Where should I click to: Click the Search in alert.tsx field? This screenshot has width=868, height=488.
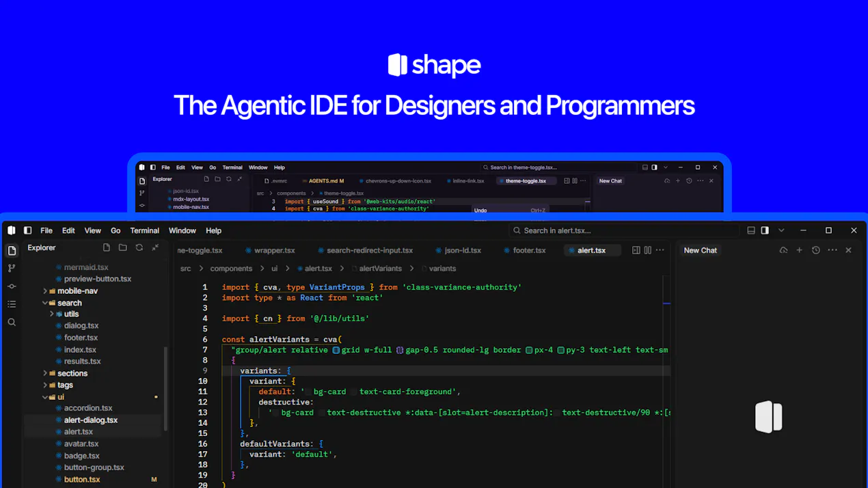point(623,231)
